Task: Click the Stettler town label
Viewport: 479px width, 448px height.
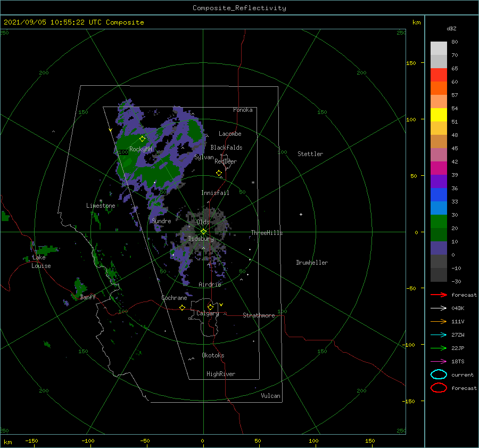Action: (310, 154)
